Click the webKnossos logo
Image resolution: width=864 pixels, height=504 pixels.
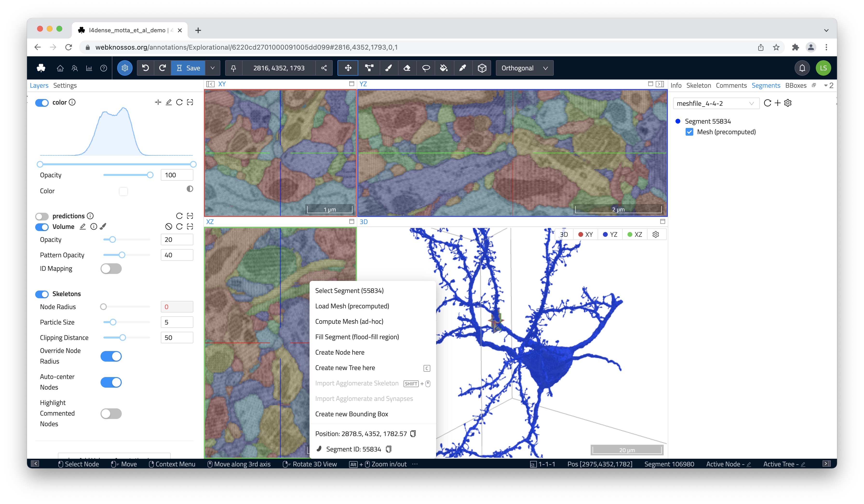[41, 68]
